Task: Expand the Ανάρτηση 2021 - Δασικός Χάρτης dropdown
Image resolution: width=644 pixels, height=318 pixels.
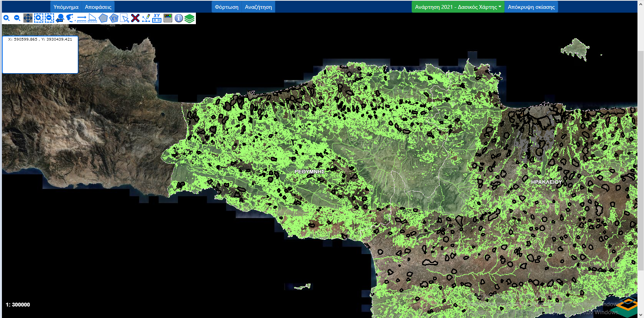Action: point(458,7)
